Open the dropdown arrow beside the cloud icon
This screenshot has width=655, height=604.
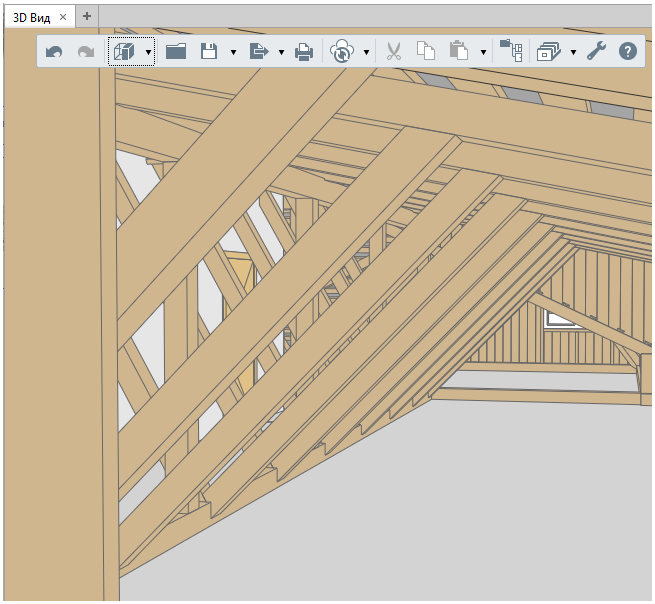click(x=367, y=52)
